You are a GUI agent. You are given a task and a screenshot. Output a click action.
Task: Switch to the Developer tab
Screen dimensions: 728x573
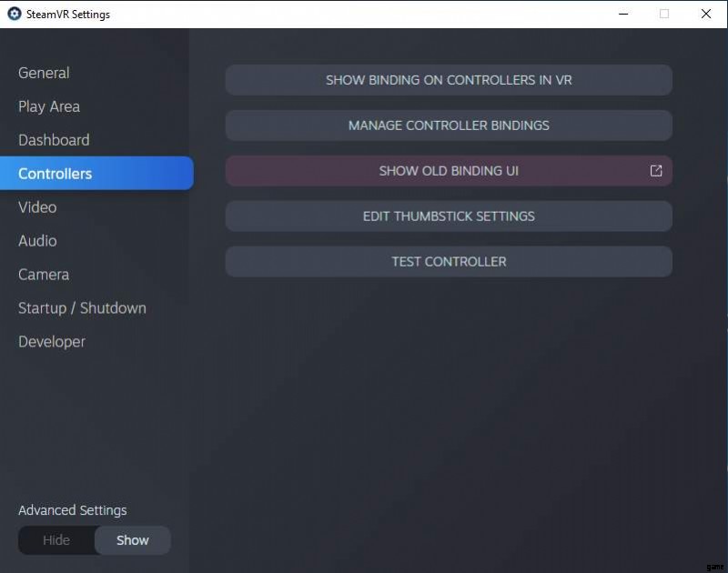[x=52, y=342]
